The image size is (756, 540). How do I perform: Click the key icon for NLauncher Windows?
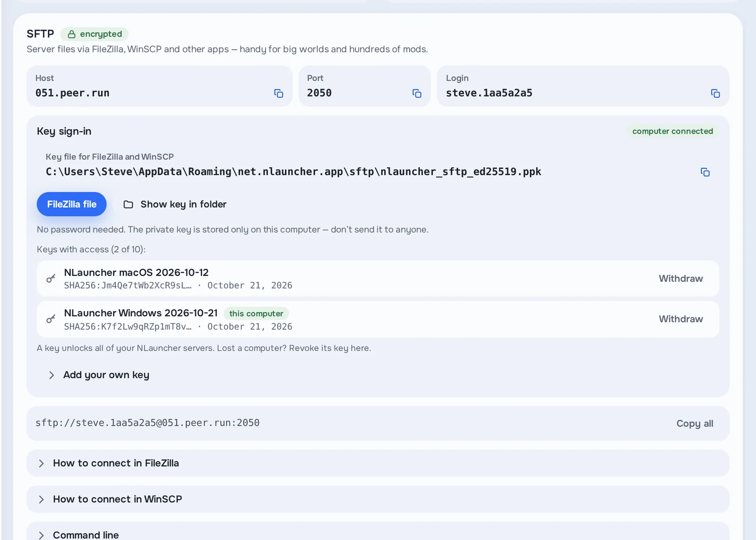(51, 319)
